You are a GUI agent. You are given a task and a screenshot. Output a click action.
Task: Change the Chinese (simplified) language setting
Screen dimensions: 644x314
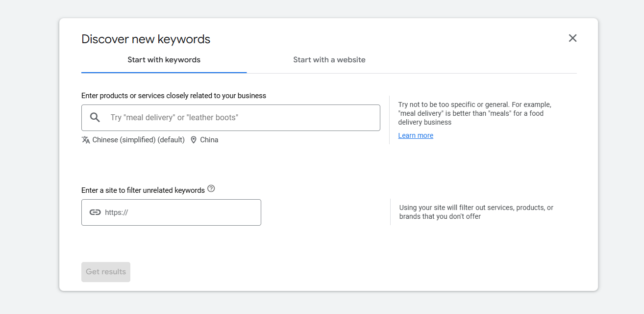pyautogui.click(x=138, y=140)
